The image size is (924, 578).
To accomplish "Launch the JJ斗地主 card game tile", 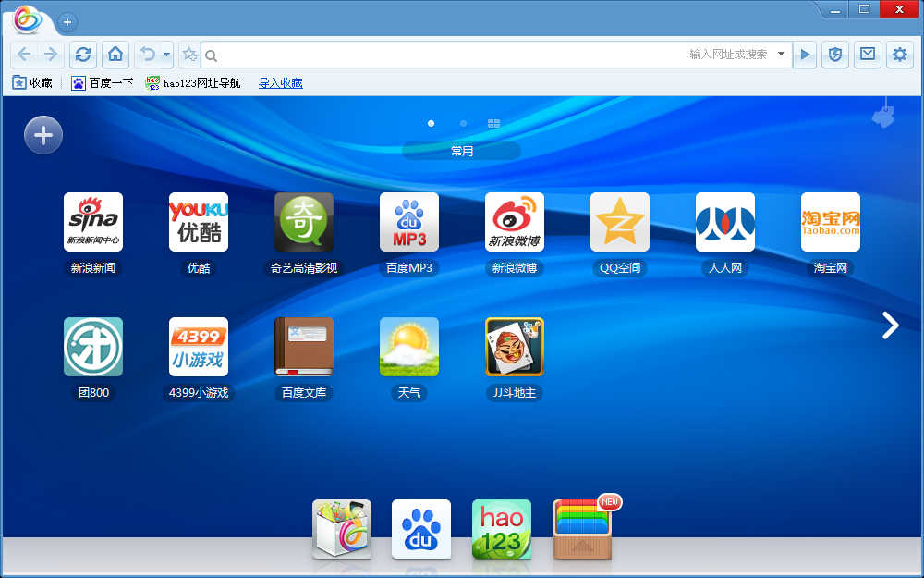I will (515, 347).
